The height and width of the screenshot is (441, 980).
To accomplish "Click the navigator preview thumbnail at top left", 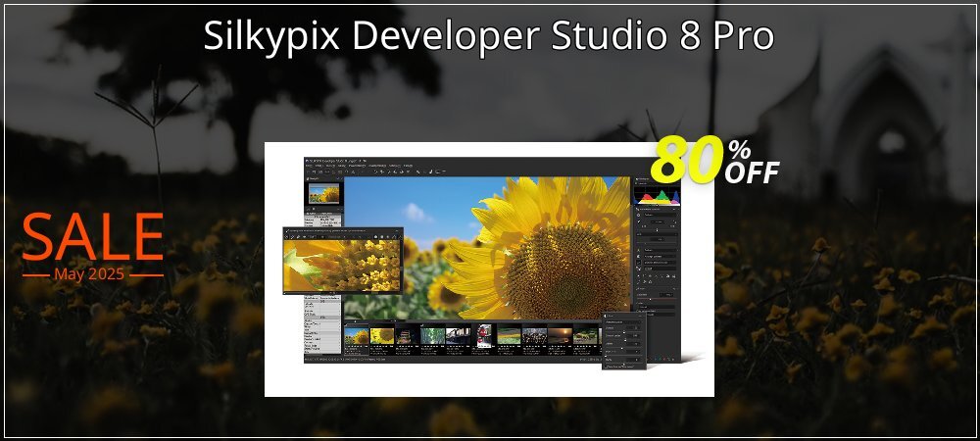I will [x=323, y=192].
